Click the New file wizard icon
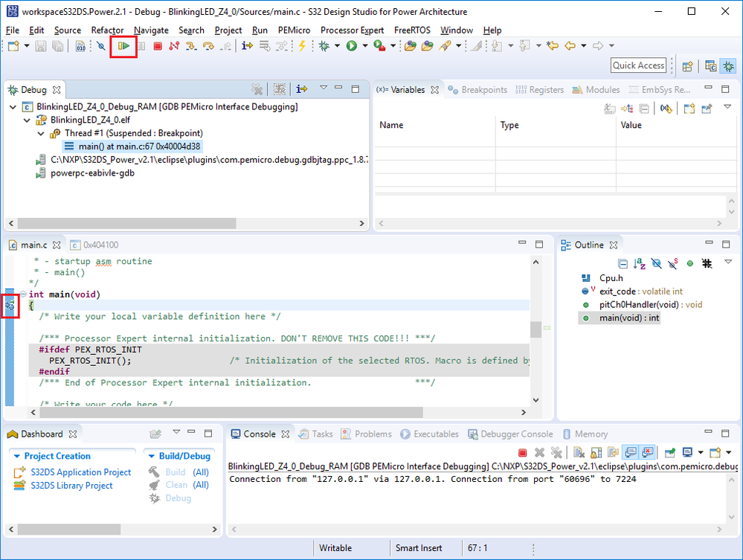The width and height of the screenshot is (743, 560). click(13, 46)
